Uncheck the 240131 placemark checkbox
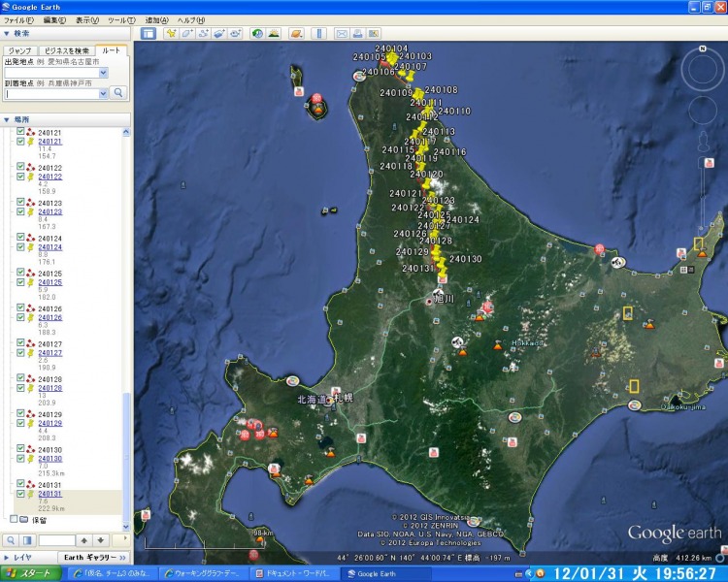728x582 pixels. pos(20,494)
